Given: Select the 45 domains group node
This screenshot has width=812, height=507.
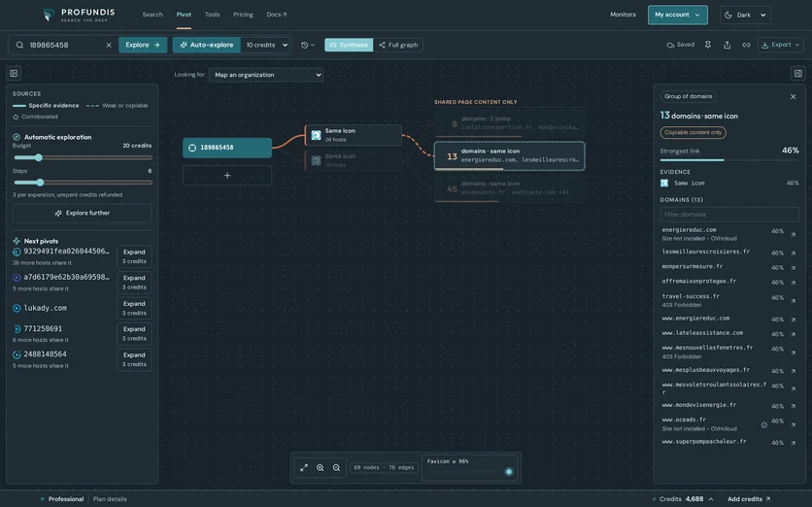Looking at the screenshot, I should point(510,188).
